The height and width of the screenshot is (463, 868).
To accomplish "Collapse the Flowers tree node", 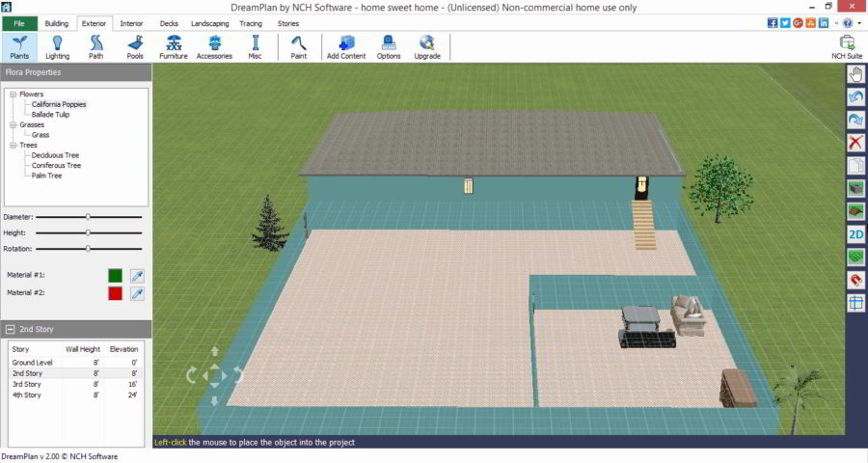I will [13, 95].
